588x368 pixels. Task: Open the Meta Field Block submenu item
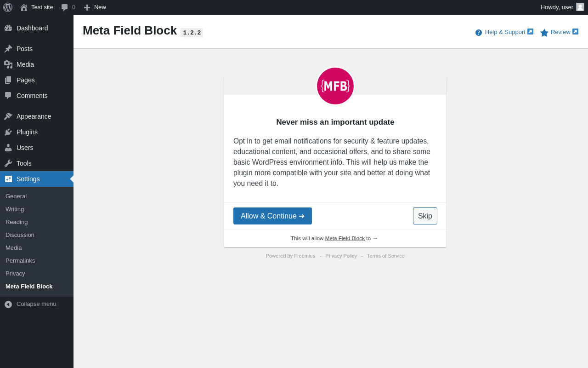[29, 286]
